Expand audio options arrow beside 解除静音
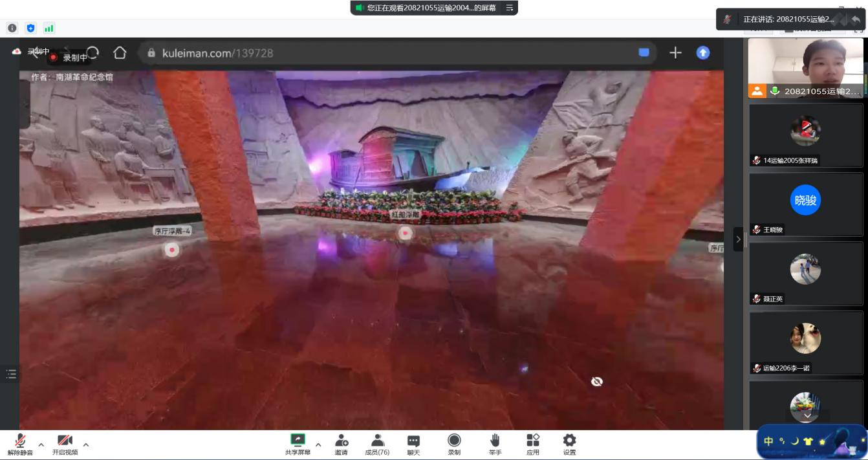Screen dimensions: 868x460 41,444
